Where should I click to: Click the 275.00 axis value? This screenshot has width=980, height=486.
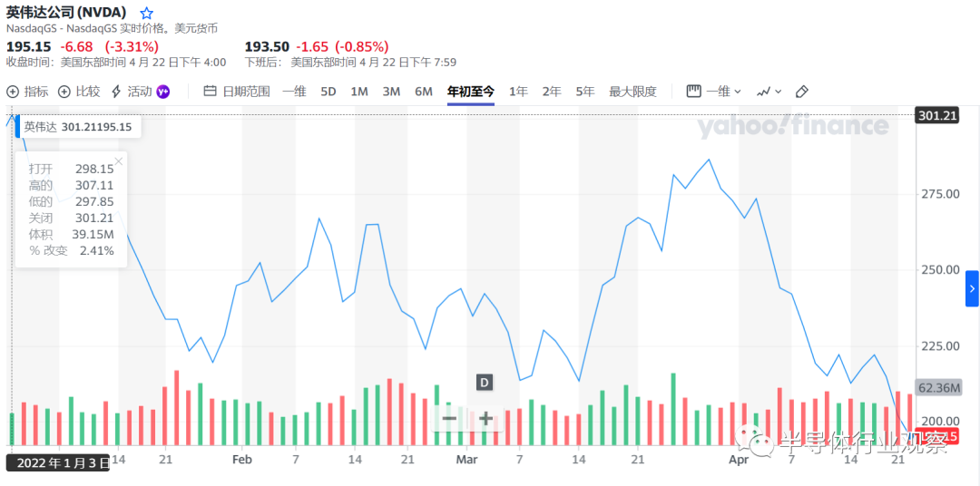pos(939,194)
